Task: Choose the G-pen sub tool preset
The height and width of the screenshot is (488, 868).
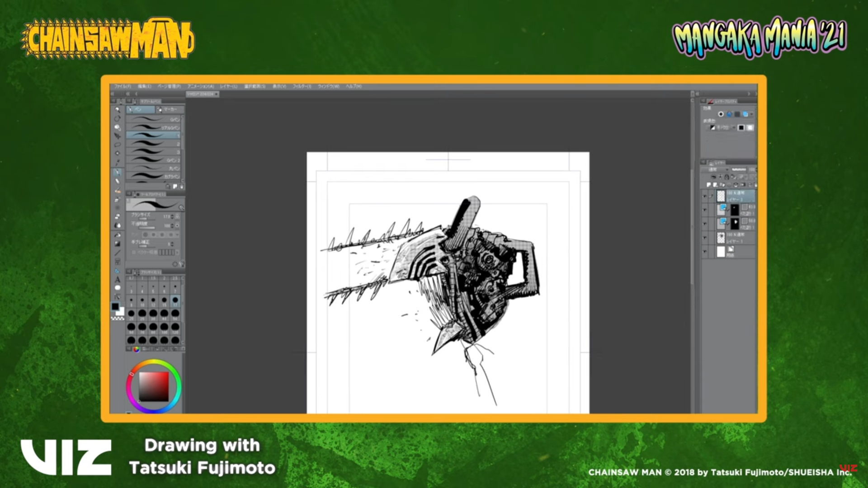Action: pos(153,119)
